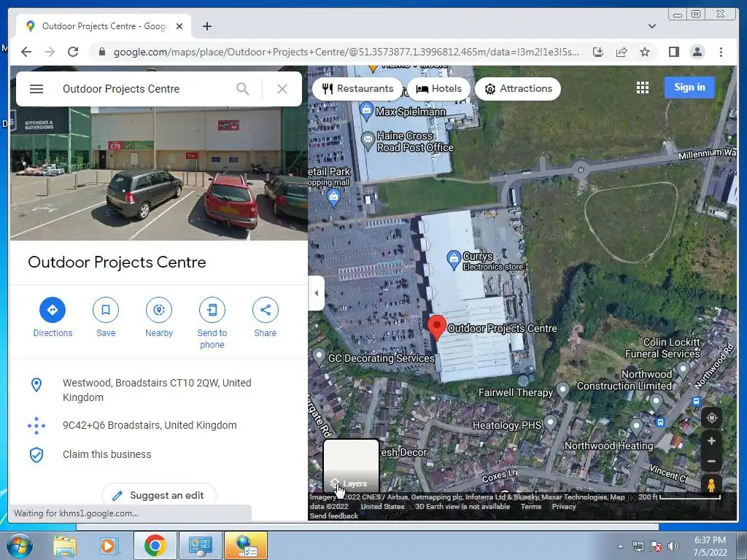Show hidden system tray icons
Viewport: 747px width, 560px height.
tap(620, 546)
